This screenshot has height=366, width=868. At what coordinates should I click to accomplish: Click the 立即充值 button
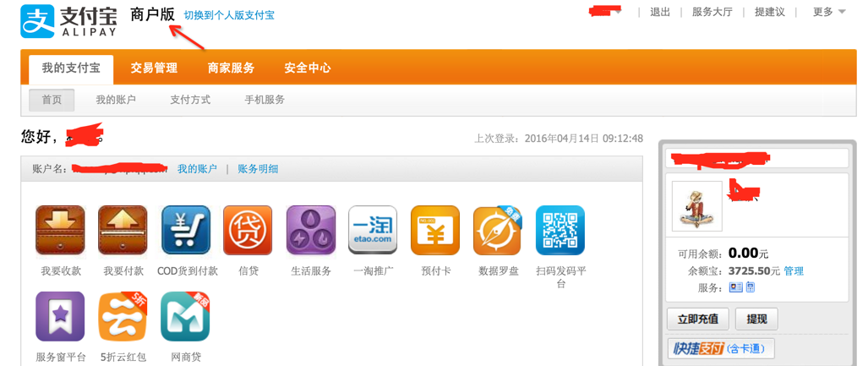tap(697, 319)
